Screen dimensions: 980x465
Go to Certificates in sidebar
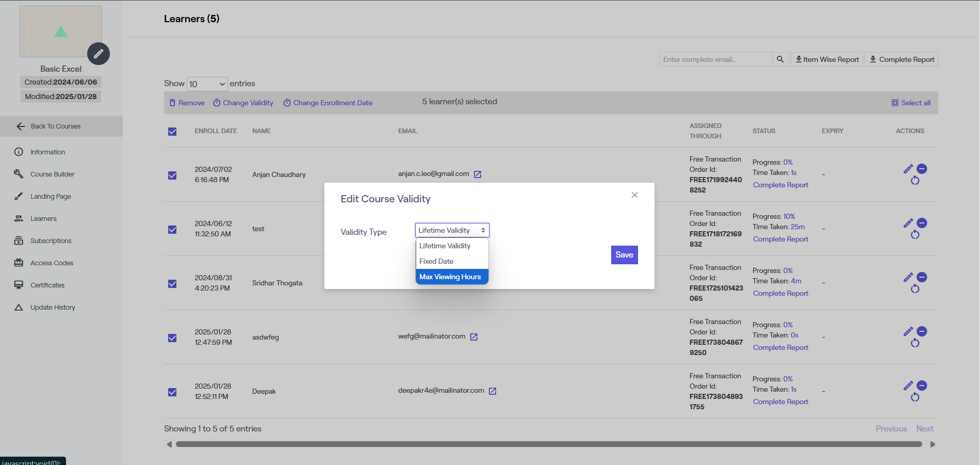[x=47, y=285]
